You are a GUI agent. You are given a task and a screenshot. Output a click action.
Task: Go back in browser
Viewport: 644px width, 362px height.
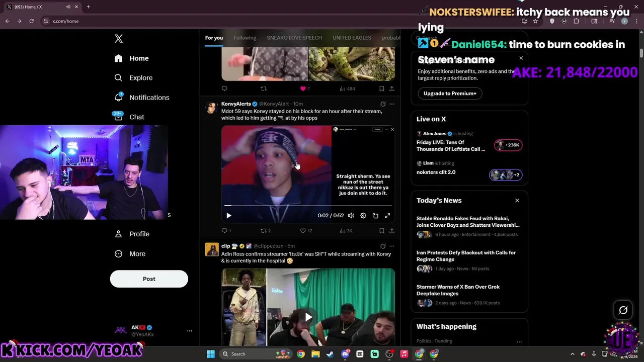pyautogui.click(x=7, y=21)
